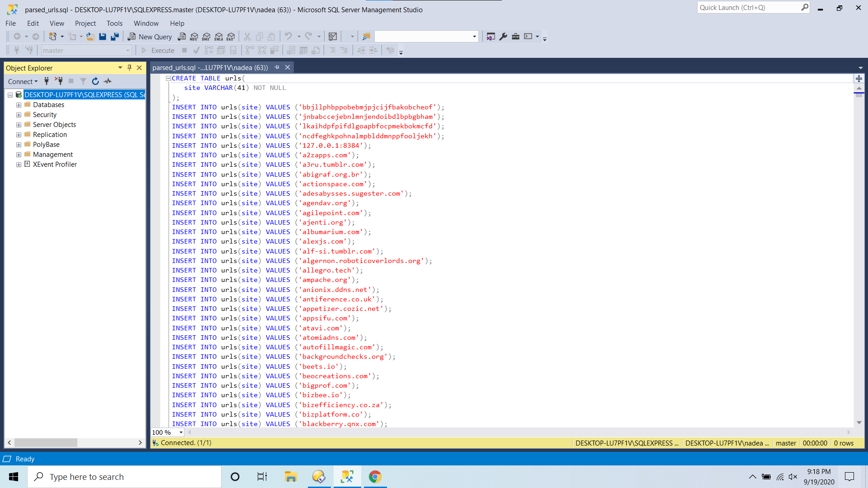Open the Tools menu
The height and width of the screenshot is (488, 868).
click(x=114, y=23)
